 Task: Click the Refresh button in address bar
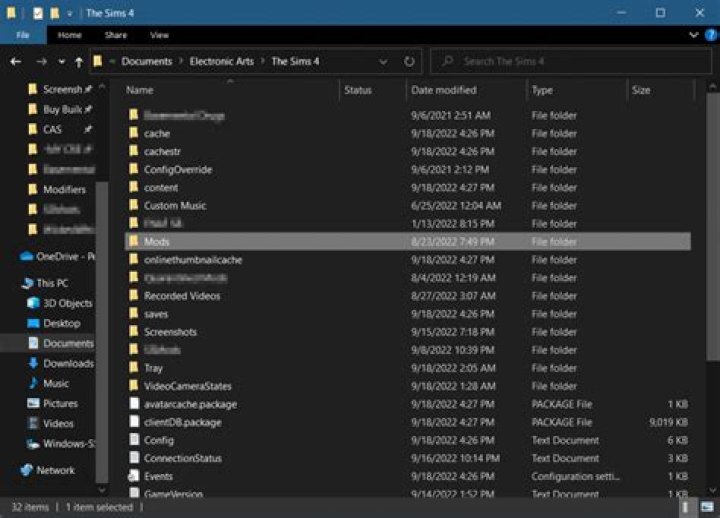410,62
